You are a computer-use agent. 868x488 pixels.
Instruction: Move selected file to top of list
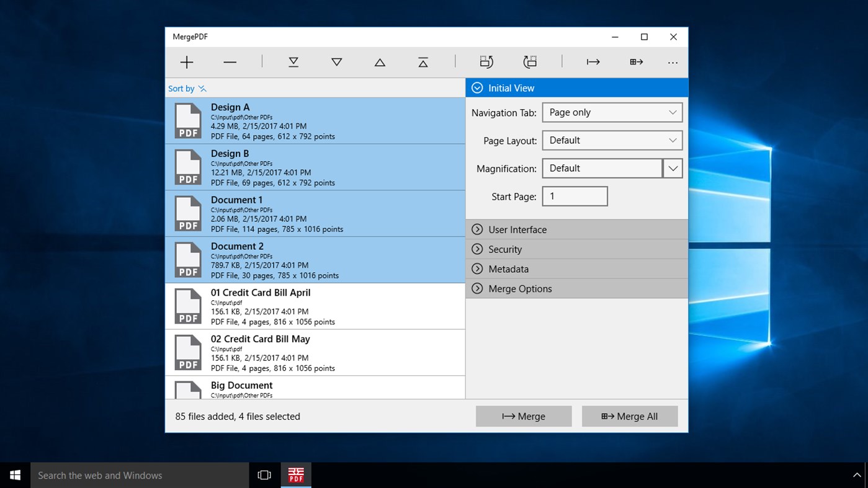pyautogui.click(x=423, y=61)
